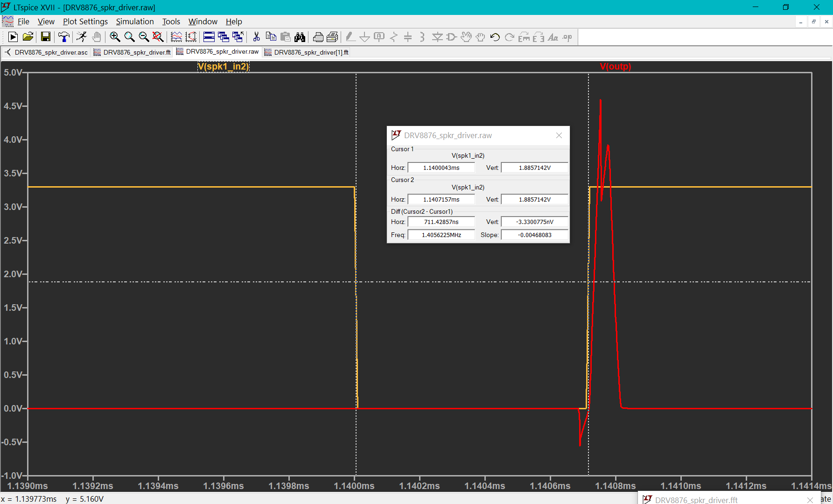This screenshot has height=504, width=833.
Task: Click the 1.1408ms time axis label
Action: click(616, 486)
